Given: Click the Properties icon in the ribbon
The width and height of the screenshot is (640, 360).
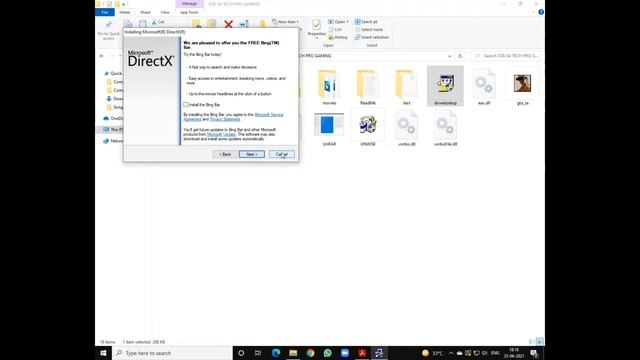Looking at the screenshot, I should tap(316, 25).
